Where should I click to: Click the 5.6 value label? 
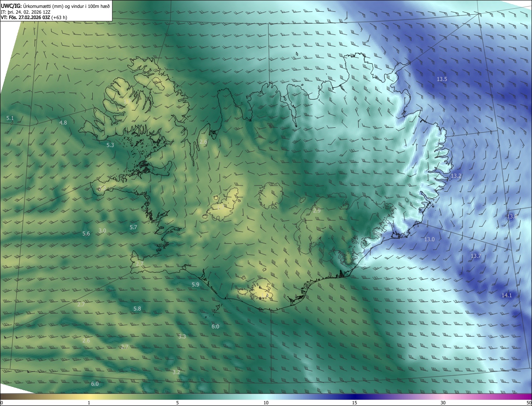(x=86, y=234)
